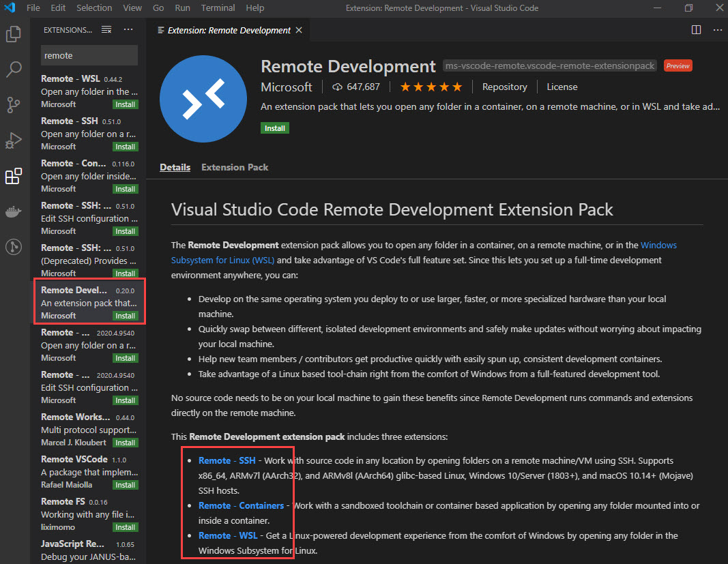Install nightly 'Edit SSH configuration' 2020.4.9540
Screen dimensions: 728x564
click(126, 400)
